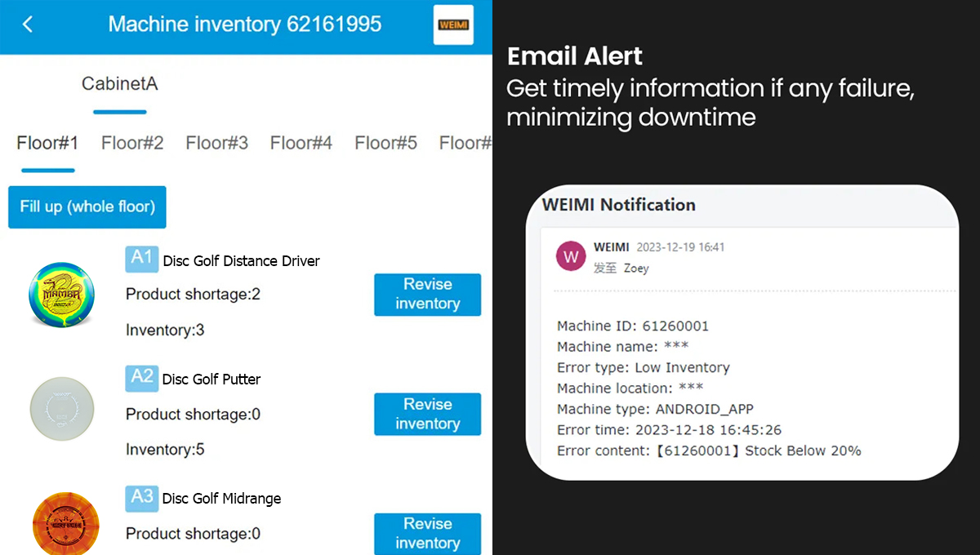Click 'Product shortage:2' text
The image size is (980, 555).
[193, 294]
